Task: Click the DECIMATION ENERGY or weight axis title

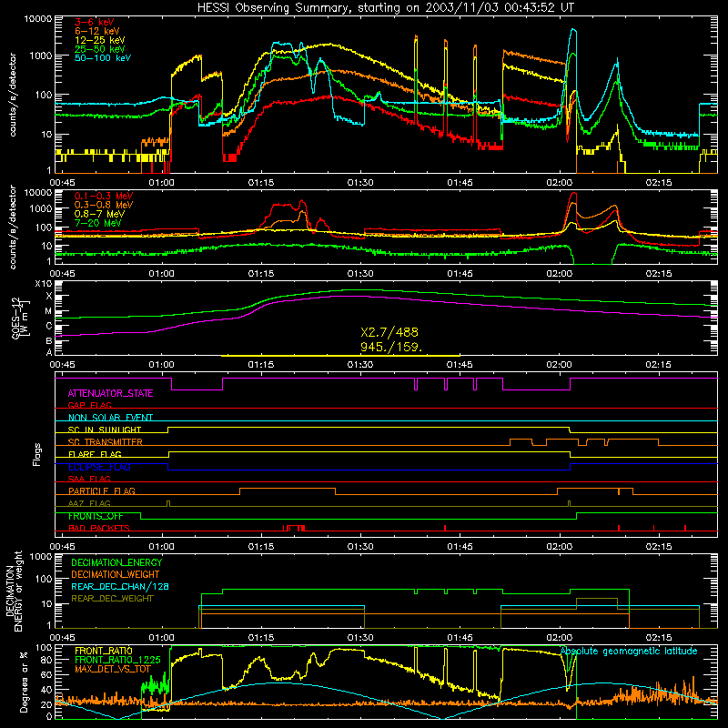Action: (x=15, y=591)
